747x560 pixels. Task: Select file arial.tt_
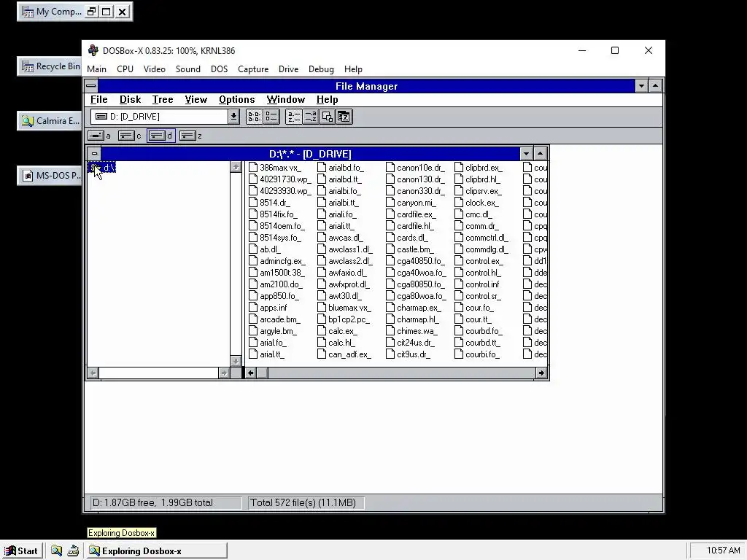pos(267,354)
